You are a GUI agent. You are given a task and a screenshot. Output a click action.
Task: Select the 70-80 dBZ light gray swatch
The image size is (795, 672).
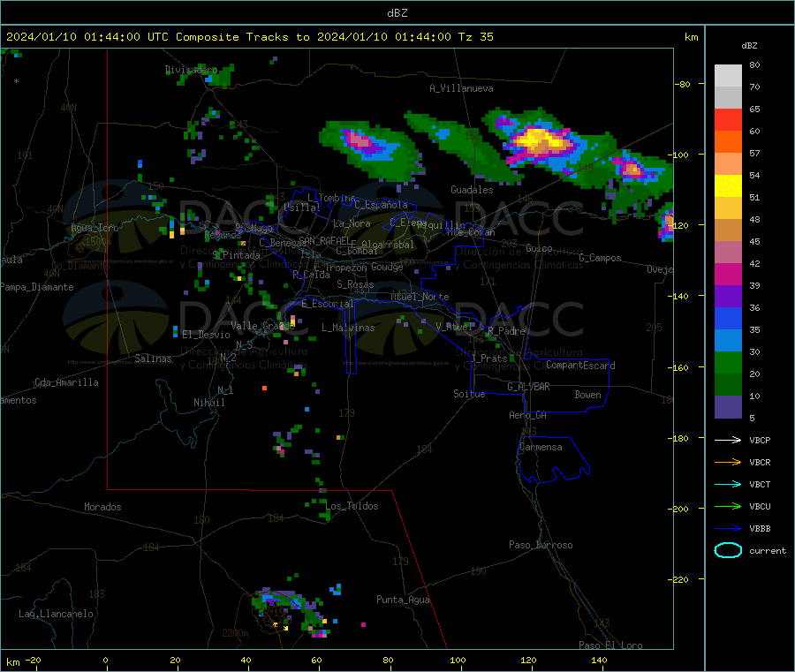click(x=728, y=76)
